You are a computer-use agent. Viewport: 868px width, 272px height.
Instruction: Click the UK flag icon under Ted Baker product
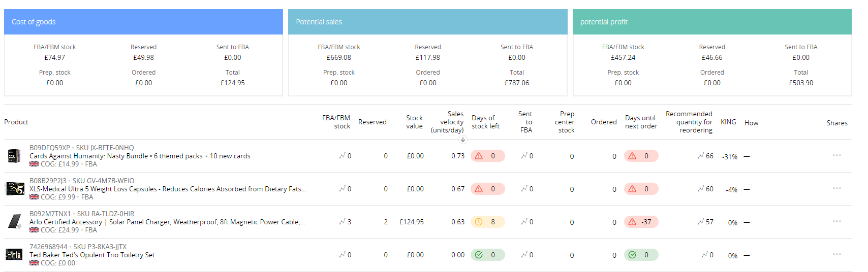pyautogui.click(x=34, y=263)
